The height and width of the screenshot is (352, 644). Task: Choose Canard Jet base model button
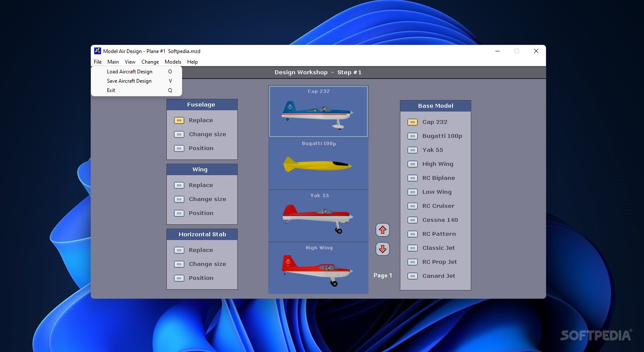click(x=413, y=276)
